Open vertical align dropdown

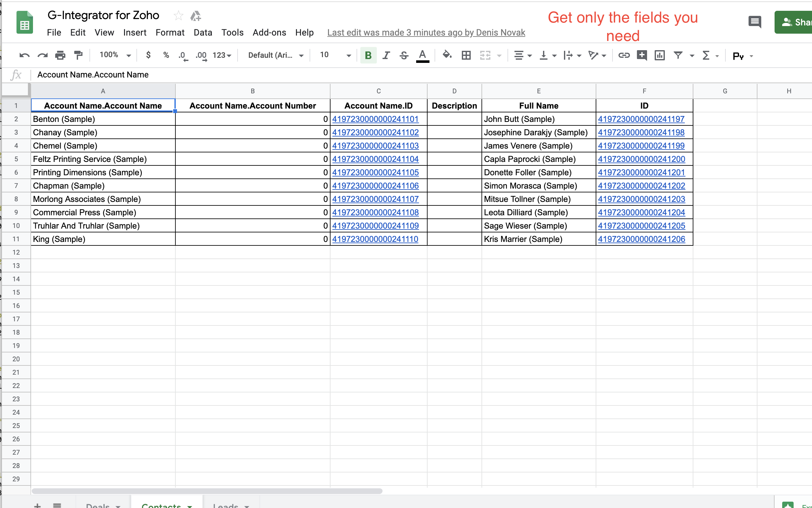click(x=547, y=56)
